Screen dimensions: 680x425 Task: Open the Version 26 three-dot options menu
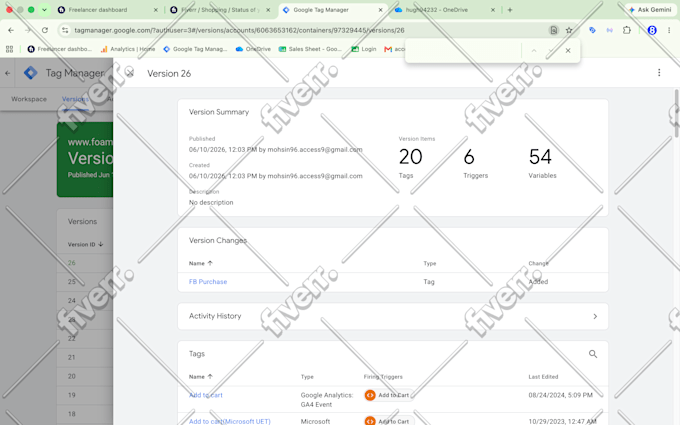point(659,73)
